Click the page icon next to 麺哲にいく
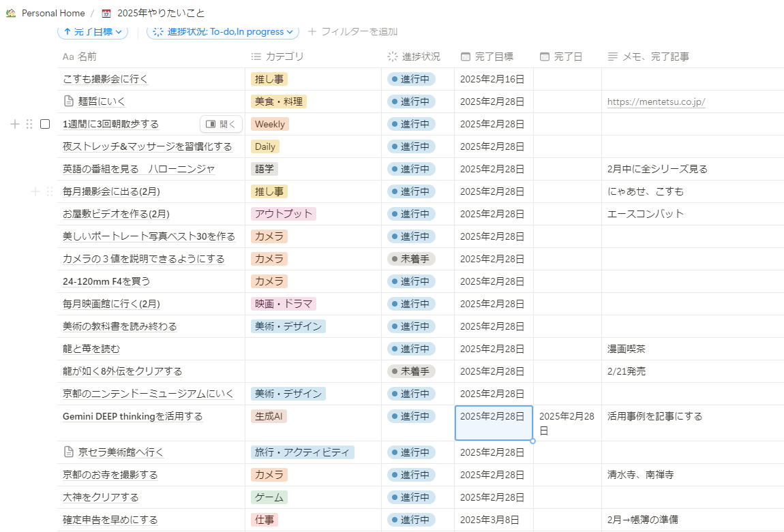Screen dimensions: 784x532 [68, 101]
